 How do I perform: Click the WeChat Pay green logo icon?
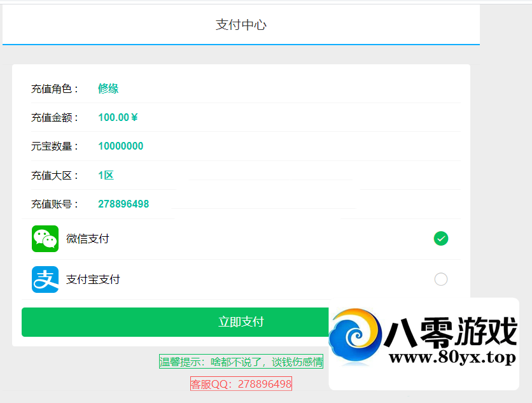pyautogui.click(x=45, y=239)
